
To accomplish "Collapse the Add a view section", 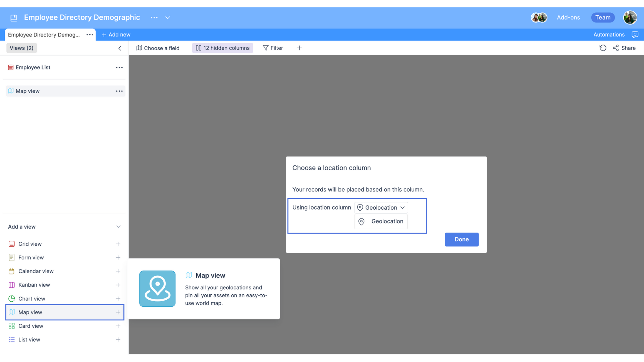I will [118, 227].
